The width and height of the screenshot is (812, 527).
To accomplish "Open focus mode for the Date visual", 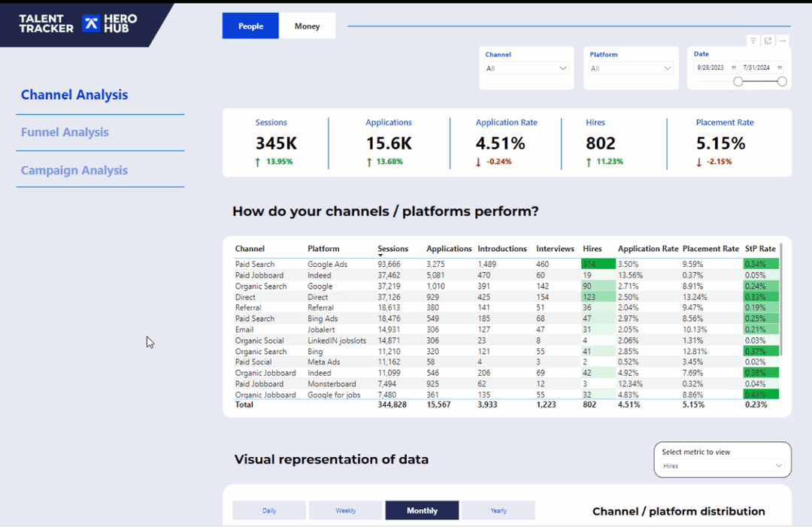I will pos(768,41).
